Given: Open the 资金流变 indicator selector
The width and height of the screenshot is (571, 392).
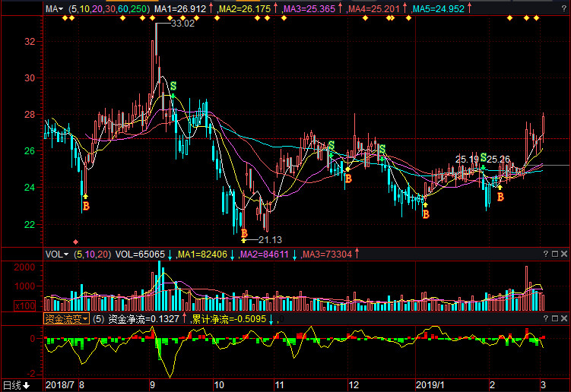Looking at the screenshot, I should 66,319.
